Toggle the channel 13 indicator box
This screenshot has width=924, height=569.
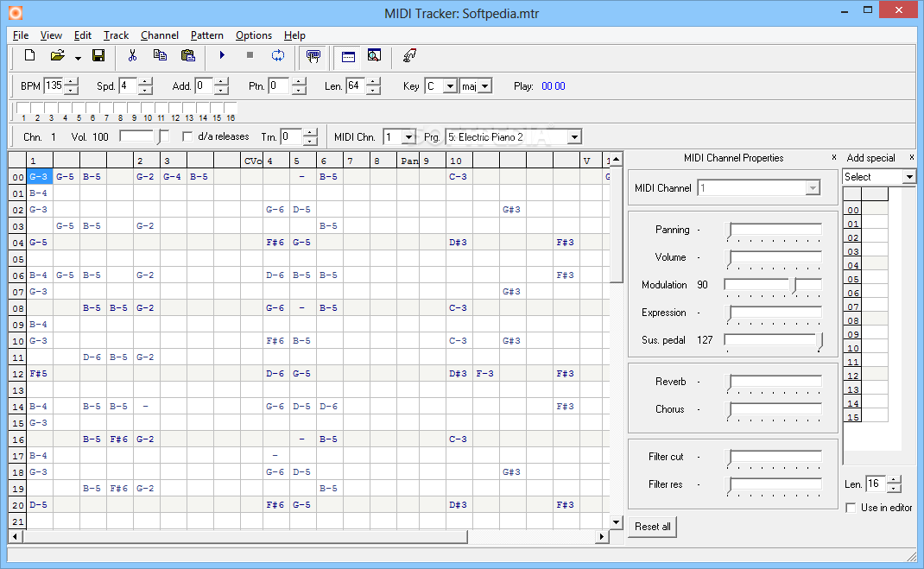coord(189,107)
